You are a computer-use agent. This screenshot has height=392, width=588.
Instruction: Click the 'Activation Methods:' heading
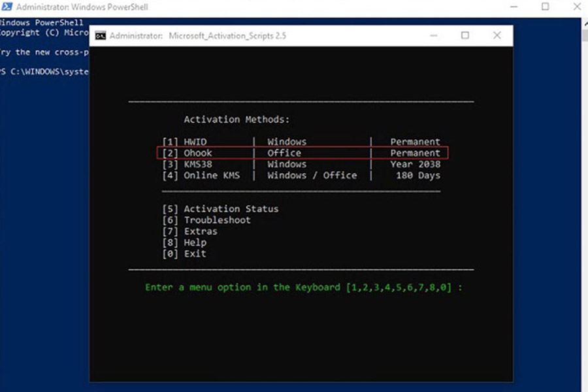click(237, 120)
